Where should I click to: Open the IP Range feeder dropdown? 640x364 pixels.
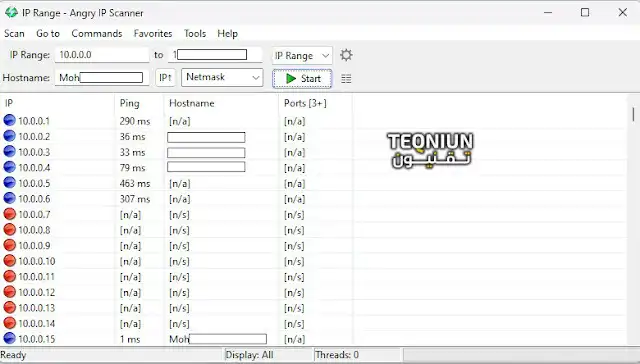click(x=302, y=55)
